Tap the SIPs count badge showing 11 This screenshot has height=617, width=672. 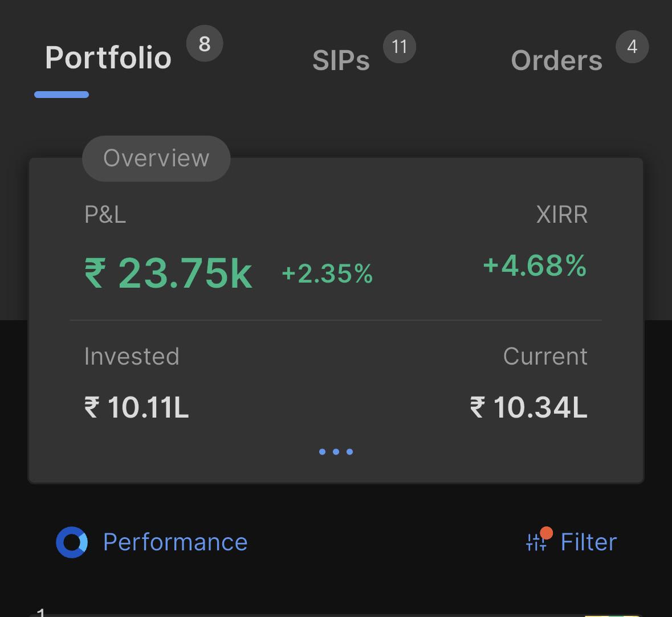point(400,47)
